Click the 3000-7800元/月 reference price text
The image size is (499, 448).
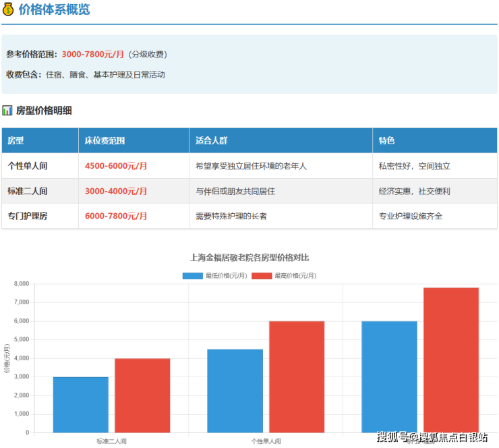tap(93, 55)
